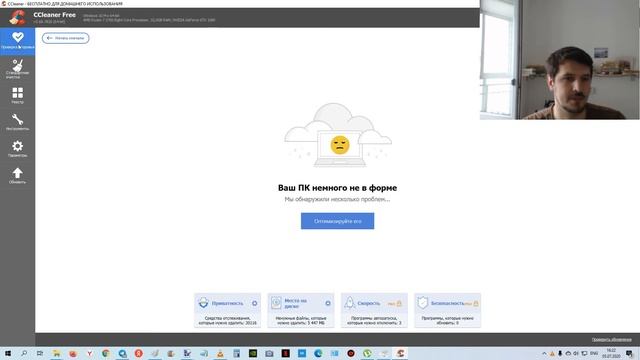Screen dimensions: 640x360
Task: Open the Custom Clean broom section
Action: [18, 69]
